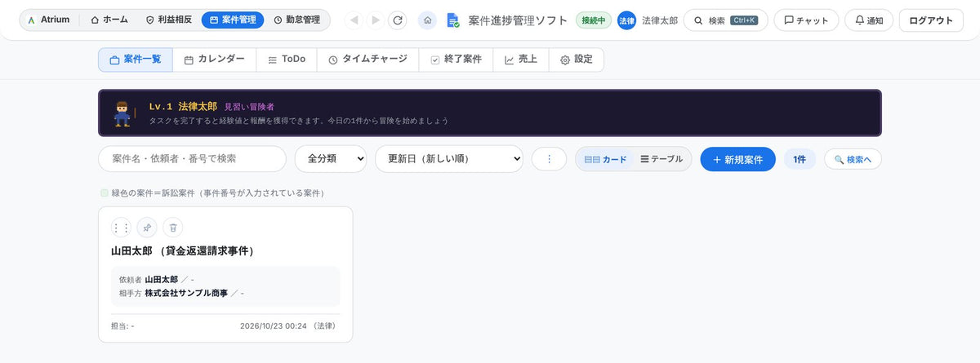
Task: Switch to テーブル view
Action: pos(661,159)
